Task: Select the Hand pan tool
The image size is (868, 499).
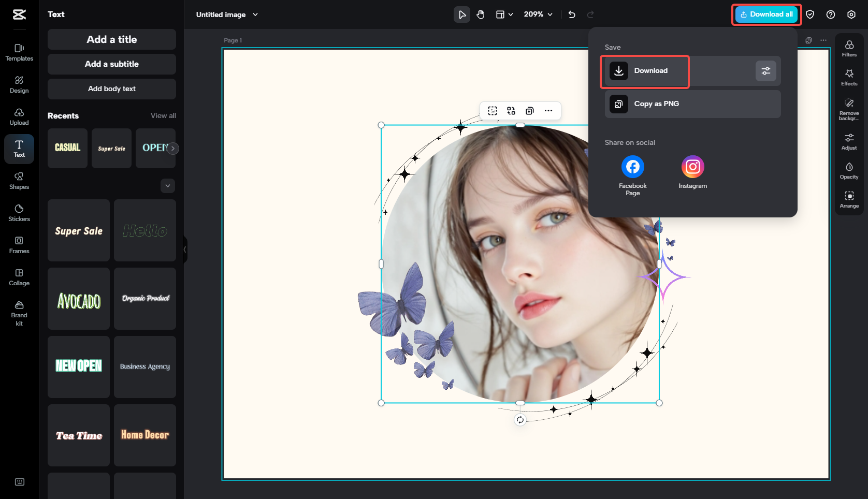Action: tap(481, 14)
